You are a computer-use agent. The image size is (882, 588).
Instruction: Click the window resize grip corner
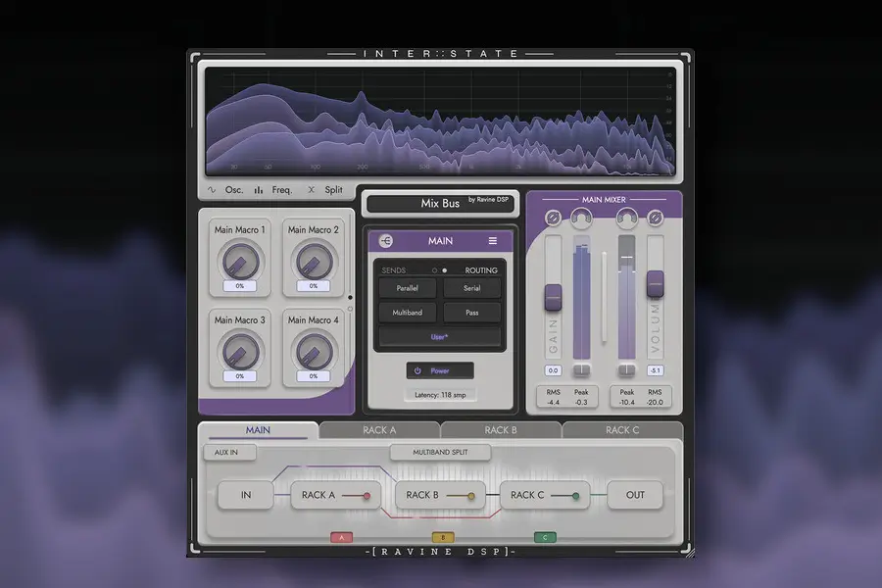pos(690,553)
